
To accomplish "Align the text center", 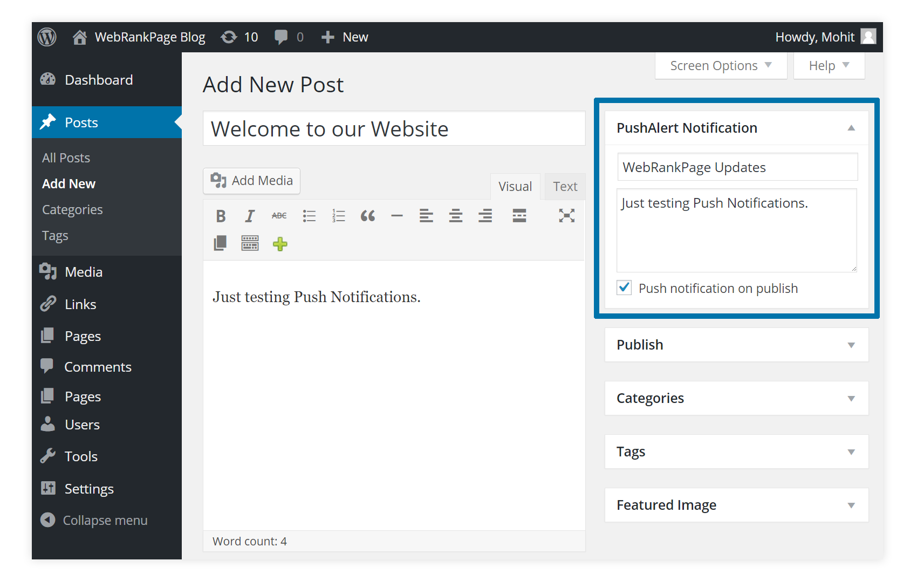I will (455, 215).
